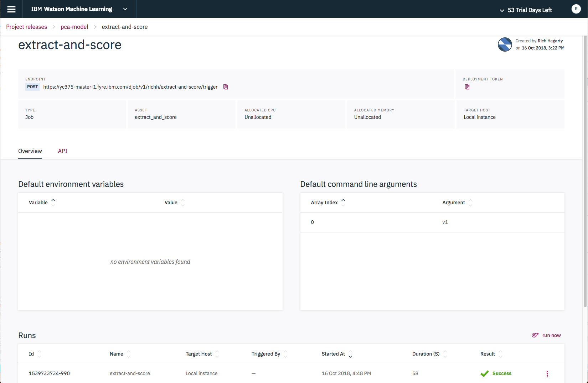
Task: Sort by Argument column
Action: tap(470, 203)
